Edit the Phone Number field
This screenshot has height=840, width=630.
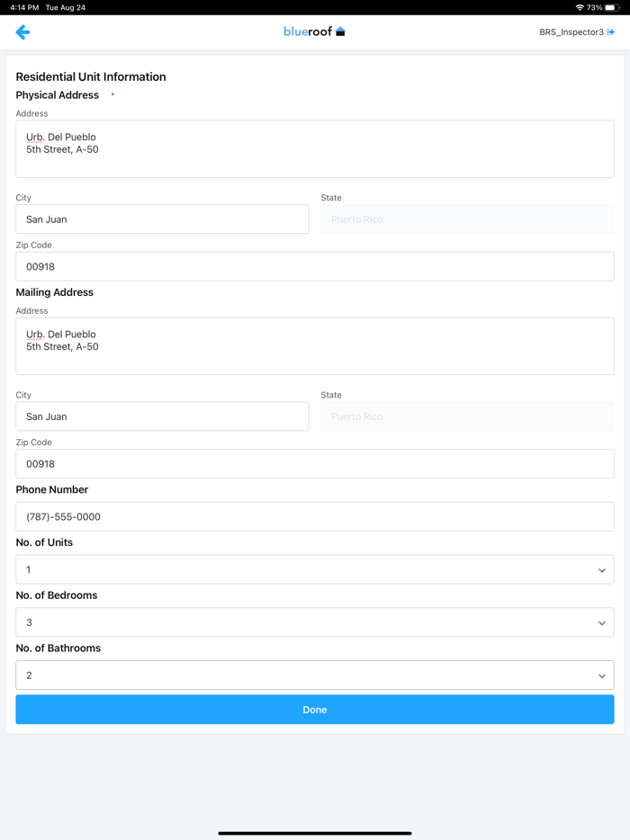click(x=315, y=517)
